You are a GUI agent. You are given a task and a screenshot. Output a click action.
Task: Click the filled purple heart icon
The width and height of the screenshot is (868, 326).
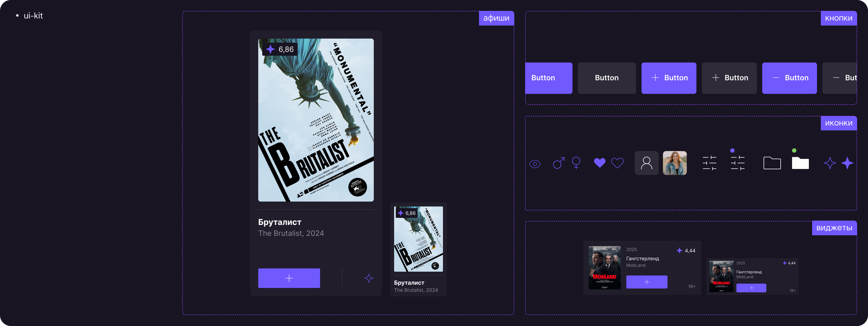click(x=599, y=163)
